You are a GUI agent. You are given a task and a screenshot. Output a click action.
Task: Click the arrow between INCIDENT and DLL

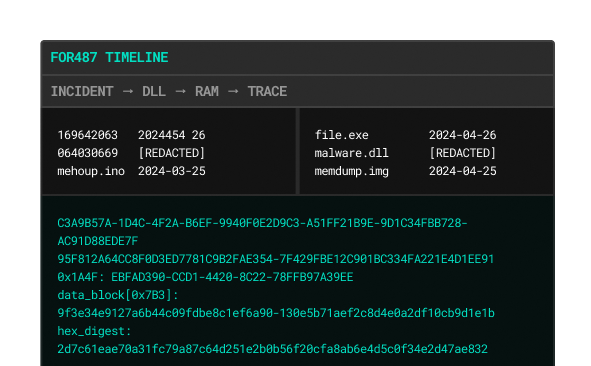pyautogui.click(x=128, y=92)
